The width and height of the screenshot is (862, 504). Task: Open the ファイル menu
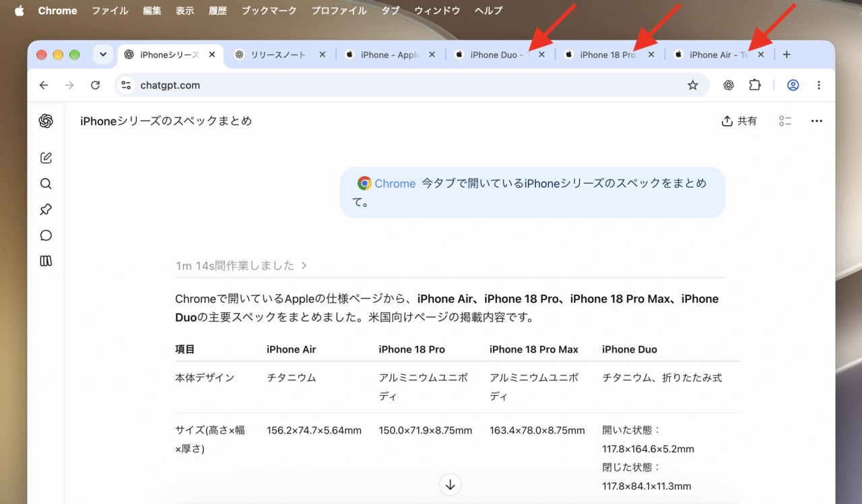[110, 11]
